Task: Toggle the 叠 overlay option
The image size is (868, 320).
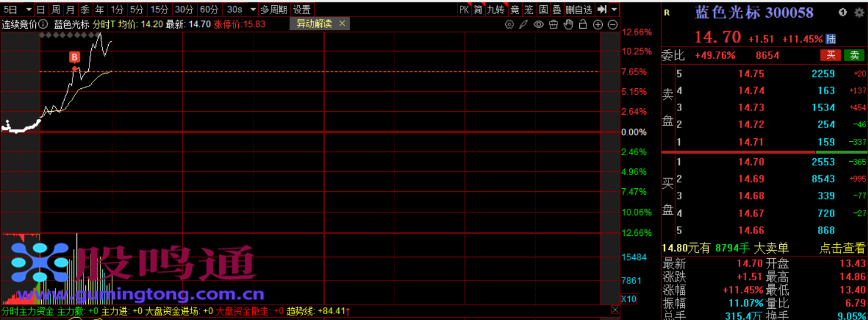Action: coord(556,9)
